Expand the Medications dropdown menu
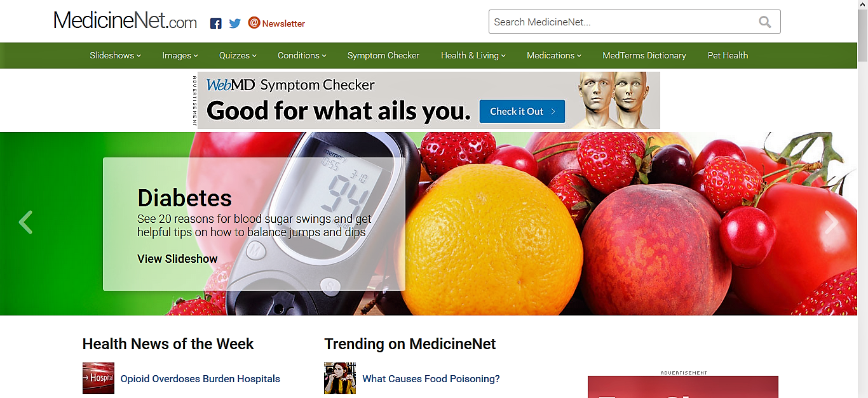This screenshot has width=868, height=398. (554, 55)
